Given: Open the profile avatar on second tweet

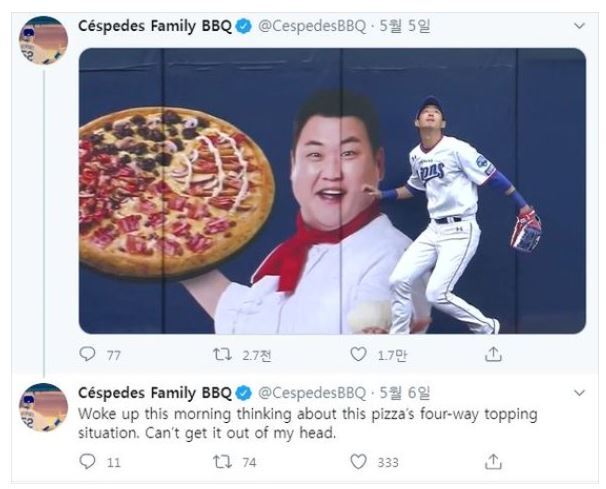Looking at the screenshot, I should tap(43, 407).
